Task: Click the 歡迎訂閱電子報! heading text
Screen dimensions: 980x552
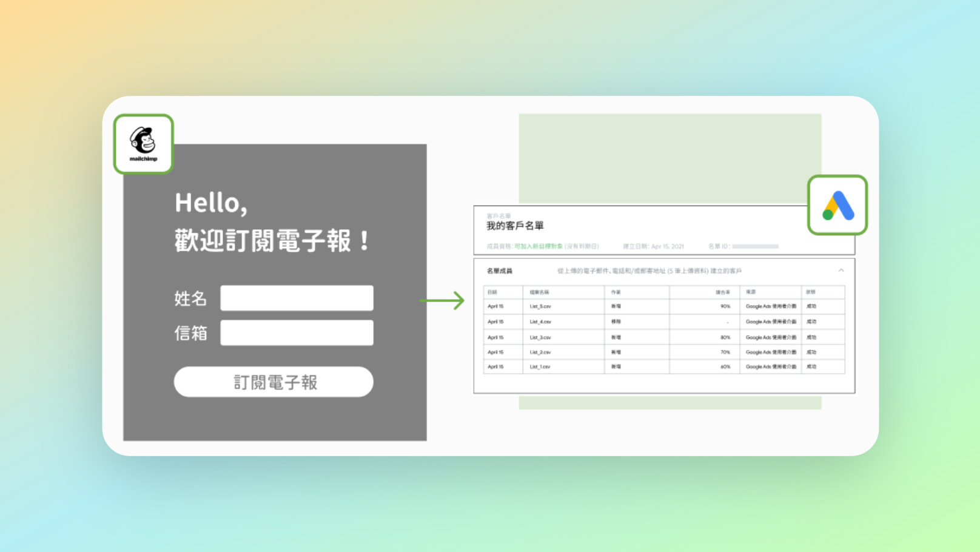Action: click(272, 241)
